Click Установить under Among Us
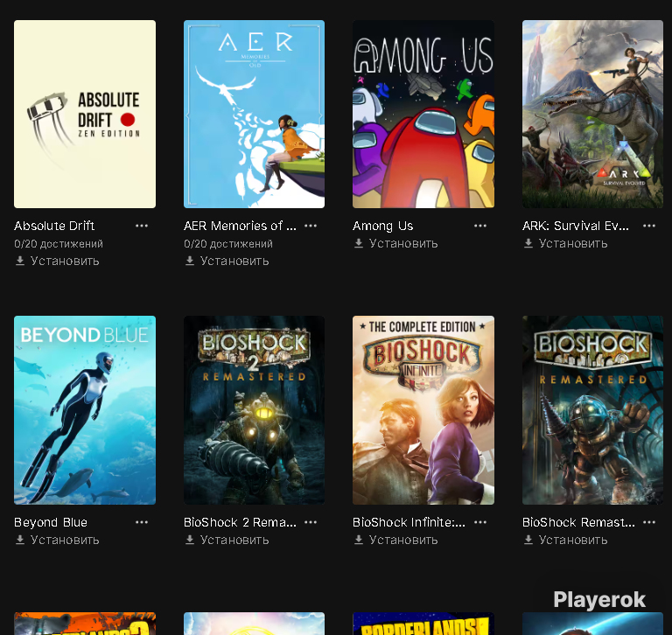Viewport: 672px width, 635px height. [395, 243]
